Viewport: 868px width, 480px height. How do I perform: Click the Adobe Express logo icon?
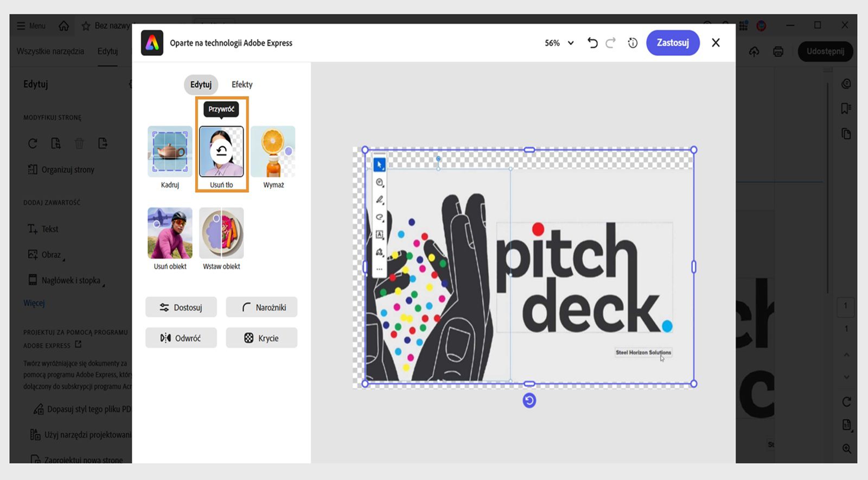pyautogui.click(x=152, y=43)
